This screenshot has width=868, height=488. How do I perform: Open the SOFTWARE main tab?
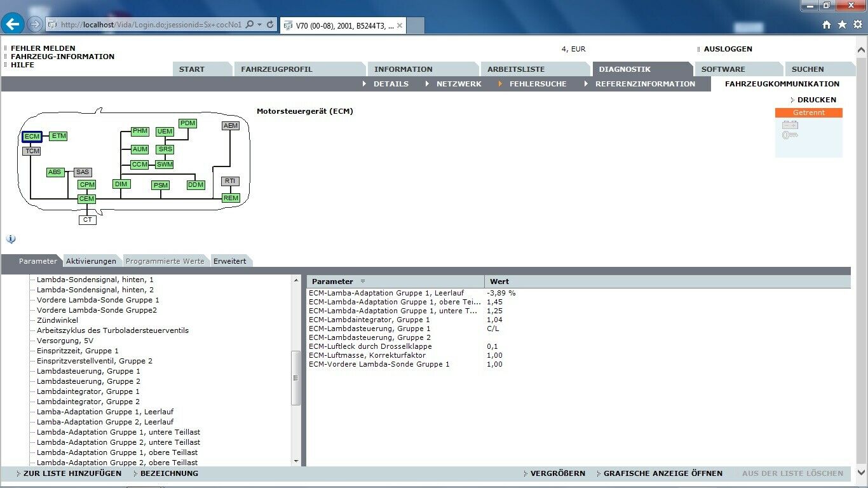pyautogui.click(x=723, y=69)
